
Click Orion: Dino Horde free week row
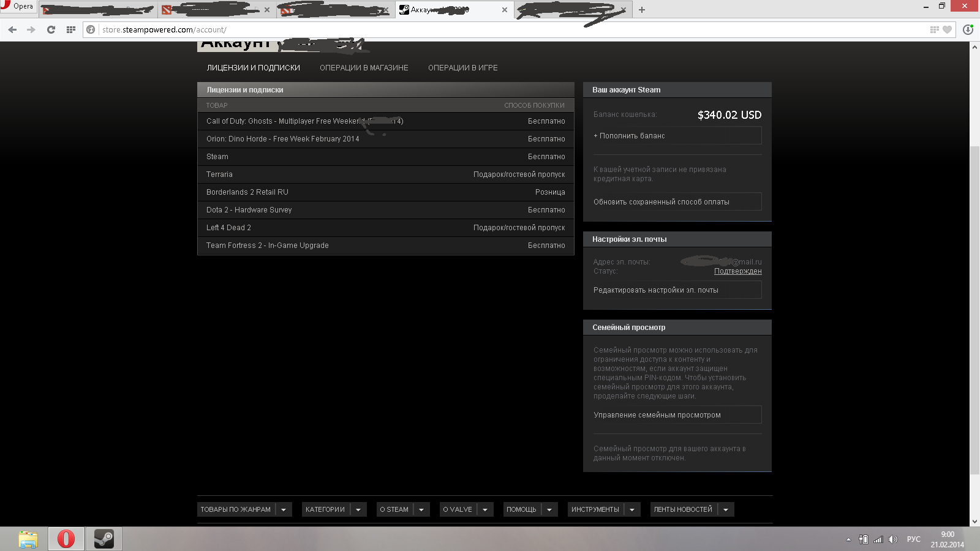[x=386, y=139]
